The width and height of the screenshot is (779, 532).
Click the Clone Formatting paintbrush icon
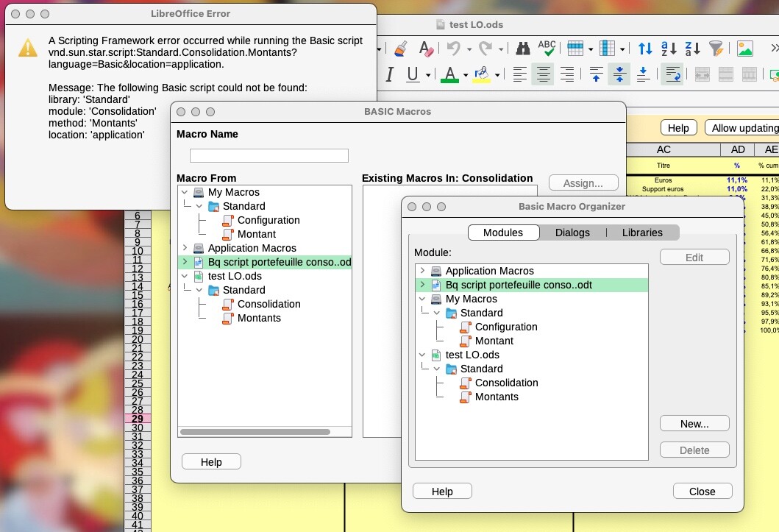(x=402, y=48)
